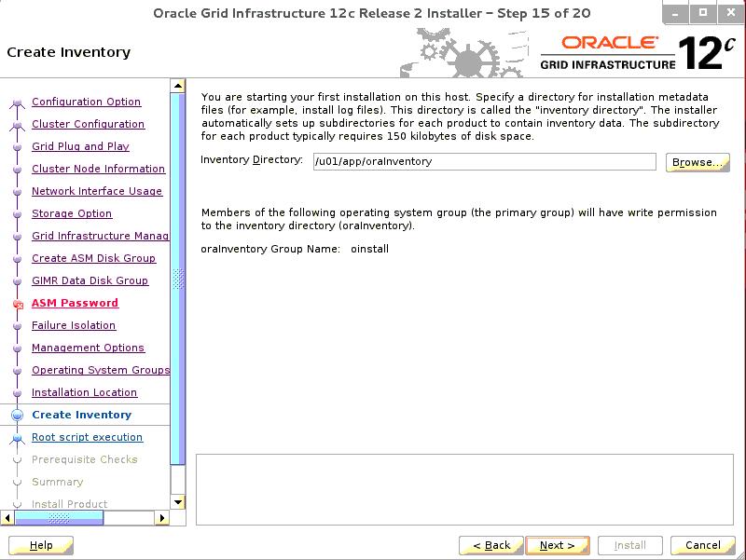Click the Network Interface Usage step bullet

[x=17, y=192]
